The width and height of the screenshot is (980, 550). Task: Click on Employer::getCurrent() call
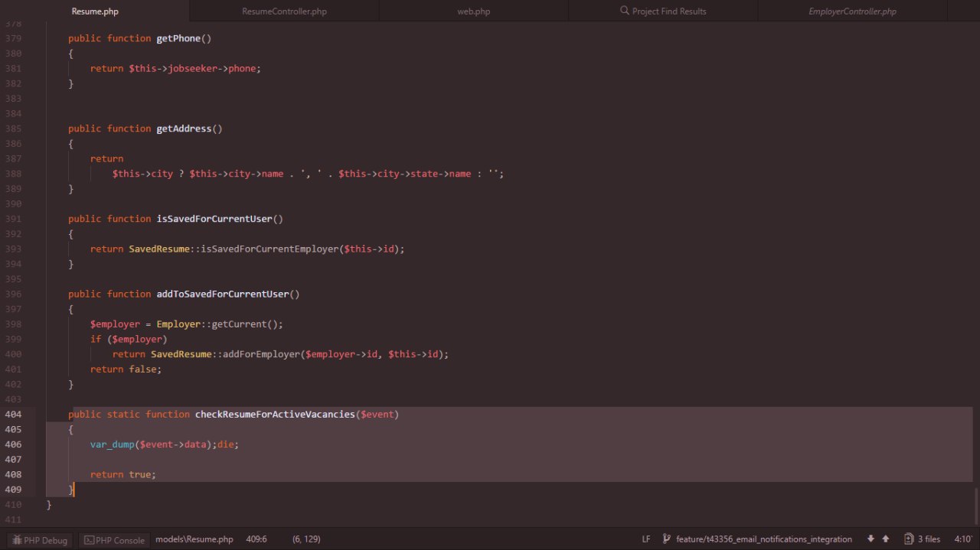(x=220, y=324)
